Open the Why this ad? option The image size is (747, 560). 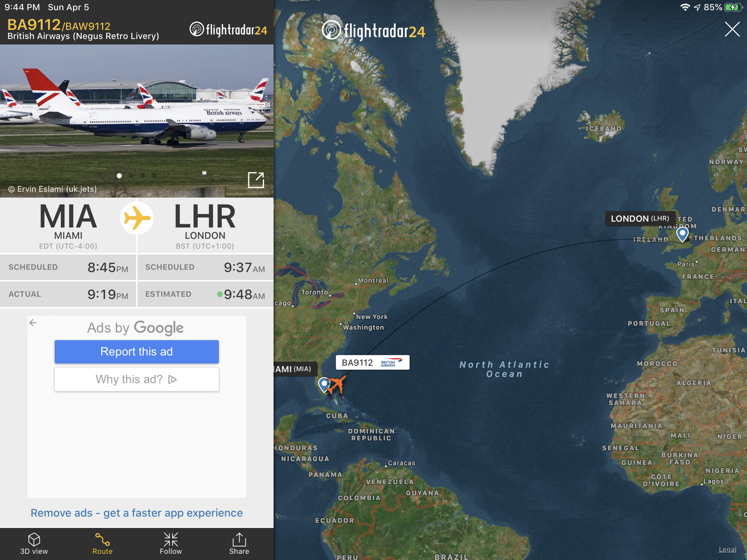[x=137, y=379]
